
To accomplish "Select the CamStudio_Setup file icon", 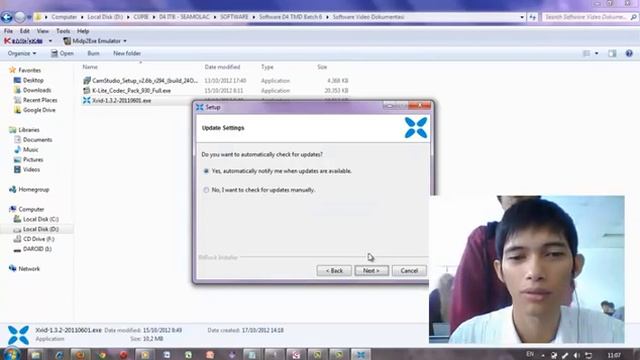I will 87,80.
